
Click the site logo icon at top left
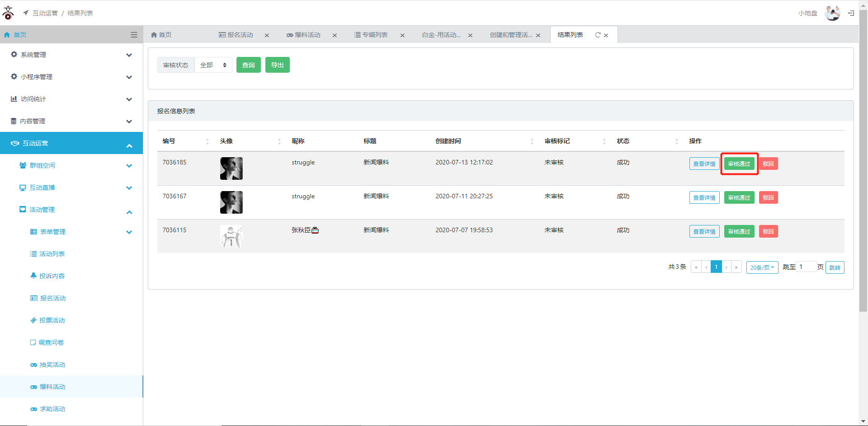point(8,13)
